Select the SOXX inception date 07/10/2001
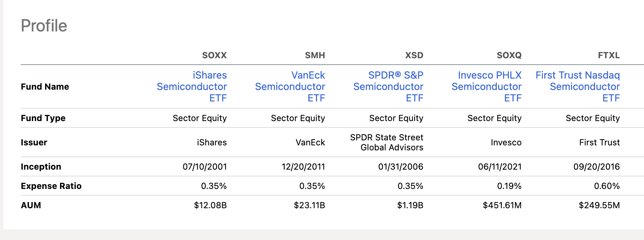Screen dimensions: 644x240 coord(205,167)
